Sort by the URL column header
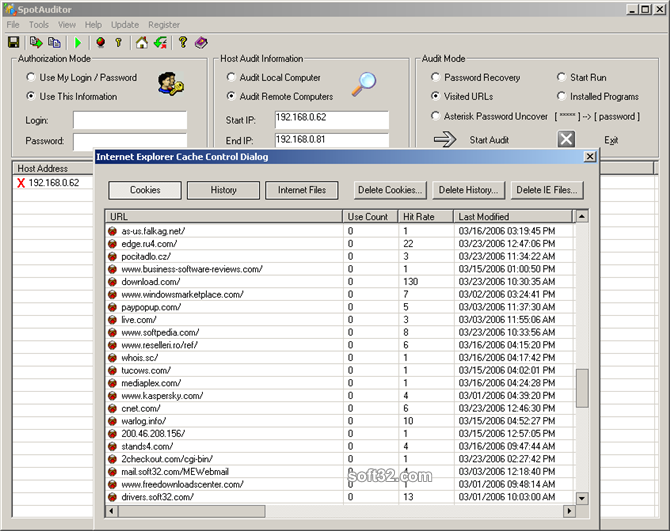The height and width of the screenshot is (531, 670). click(x=224, y=217)
